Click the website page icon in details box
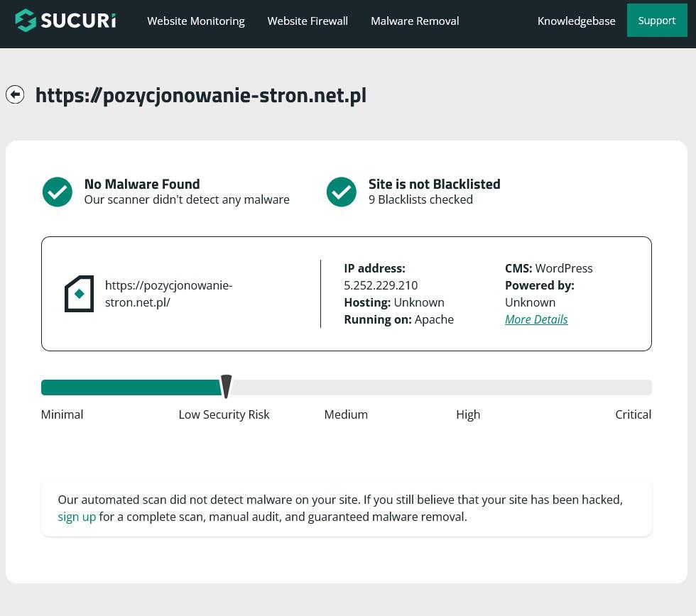This screenshot has height=616, width=696. point(79,294)
